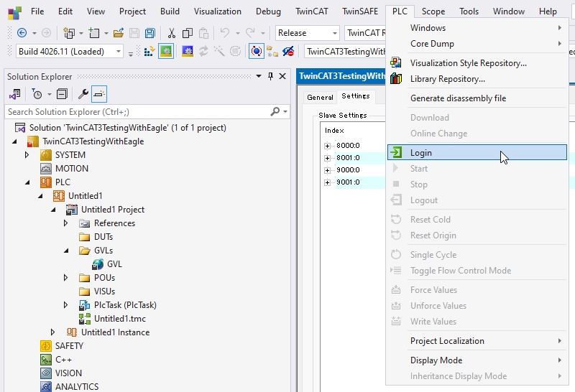This screenshot has height=392, width=575.
Task: Choose Generate disassembly file
Action: pyautogui.click(x=477, y=98)
